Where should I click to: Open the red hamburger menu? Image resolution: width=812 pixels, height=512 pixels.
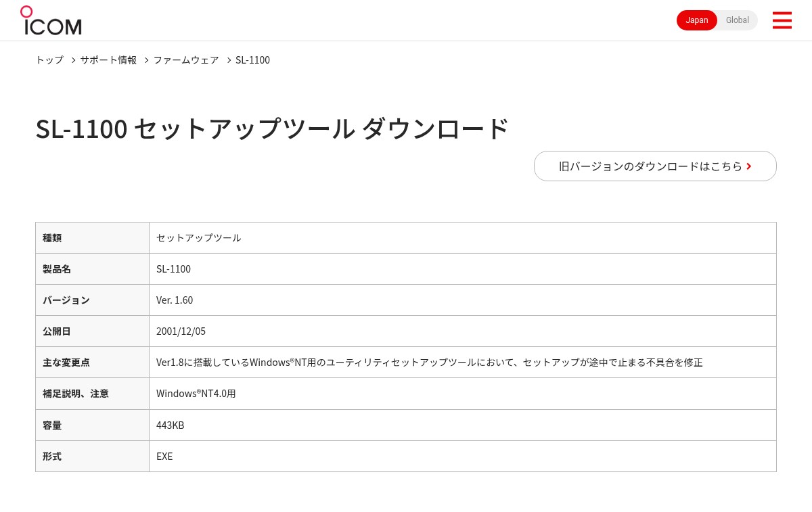[782, 20]
